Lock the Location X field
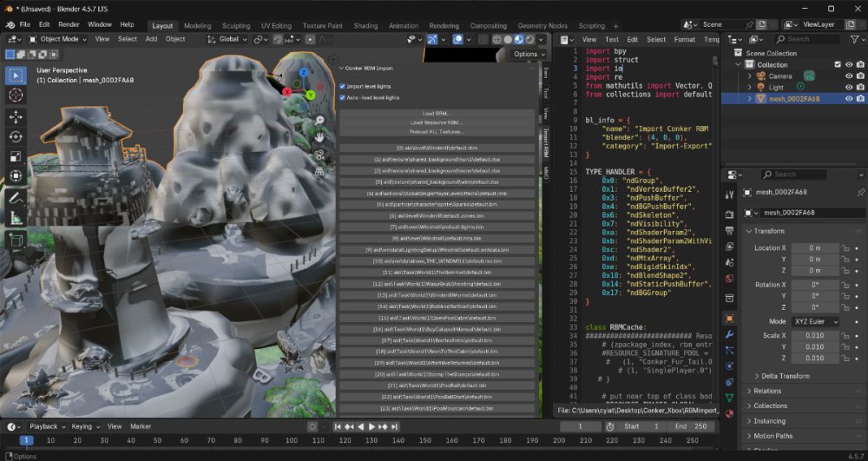The image size is (868, 461). tap(845, 248)
